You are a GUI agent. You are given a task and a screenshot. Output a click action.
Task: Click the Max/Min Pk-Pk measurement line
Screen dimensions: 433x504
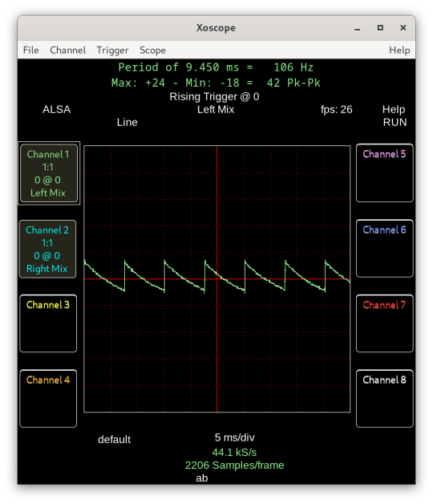(x=216, y=83)
